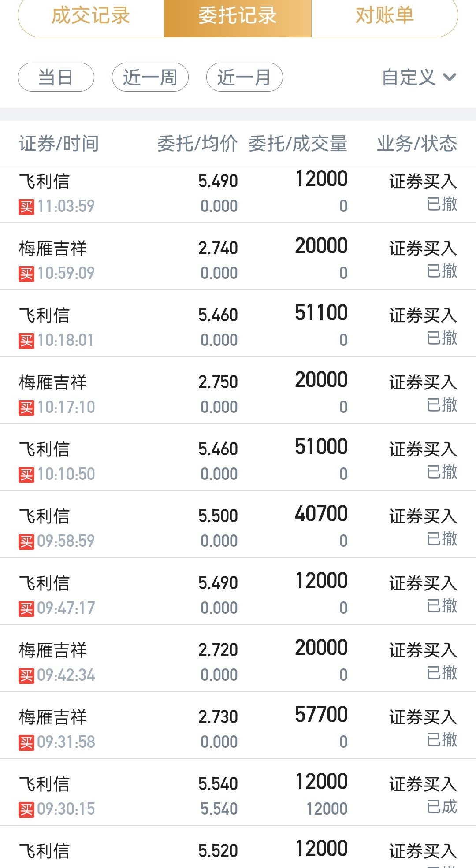Click the 业务/状态 column header

(x=417, y=144)
